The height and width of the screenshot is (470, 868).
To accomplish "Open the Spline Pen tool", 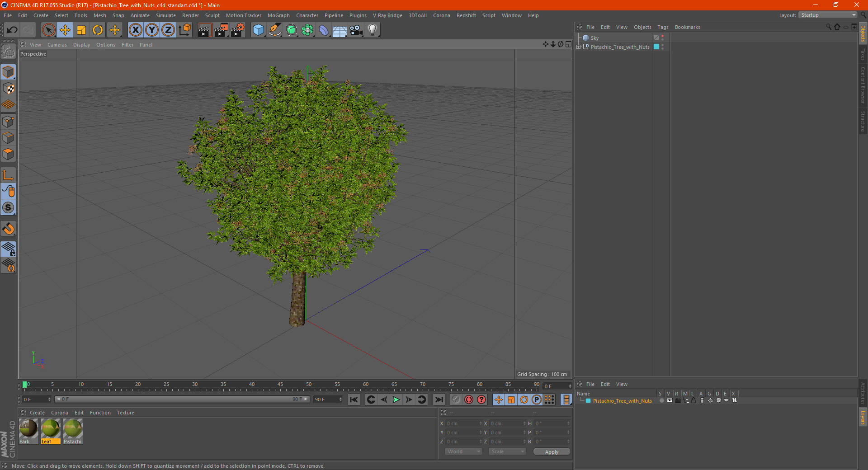I will click(275, 30).
